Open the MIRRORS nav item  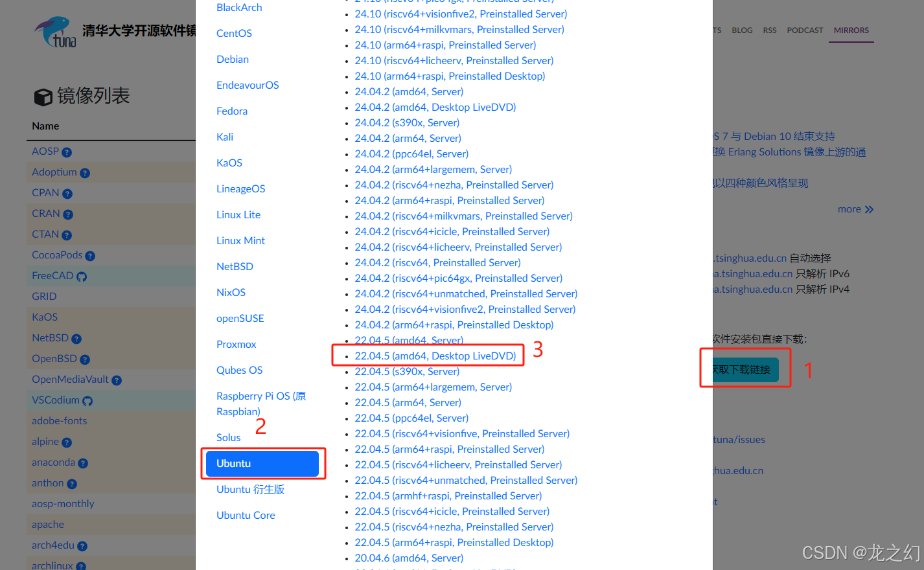pyautogui.click(x=851, y=30)
